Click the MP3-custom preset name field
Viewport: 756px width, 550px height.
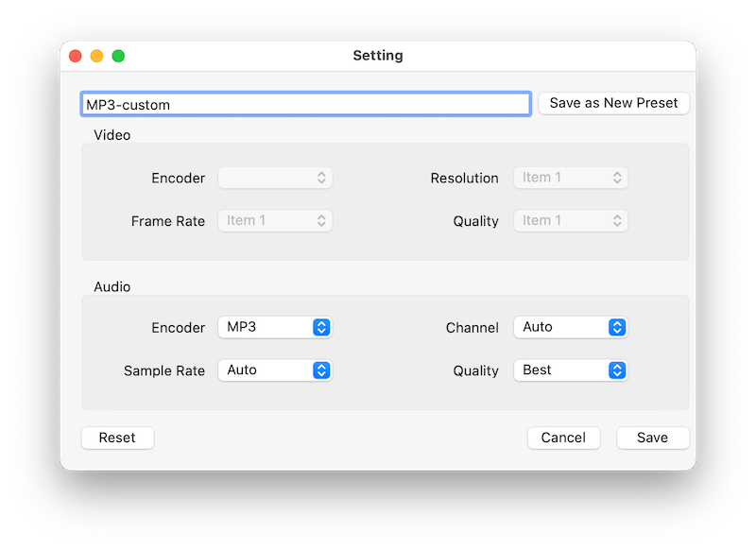pos(305,104)
